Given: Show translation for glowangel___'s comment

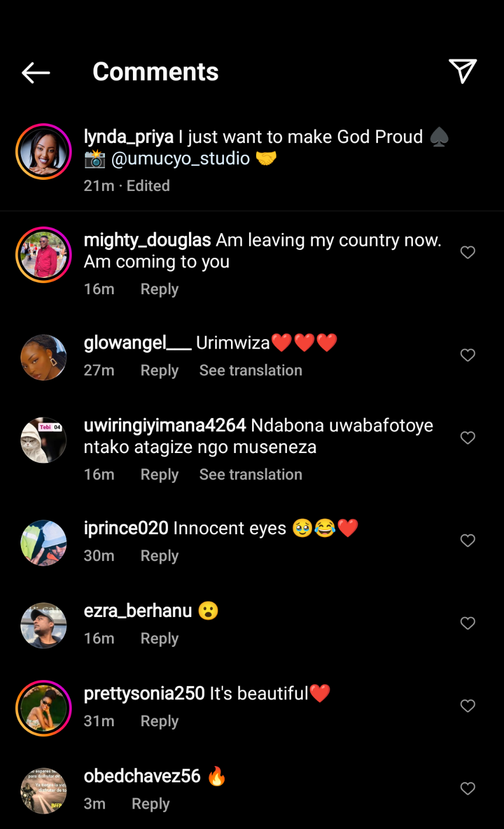Looking at the screenshot, I should tap(251, 371).
